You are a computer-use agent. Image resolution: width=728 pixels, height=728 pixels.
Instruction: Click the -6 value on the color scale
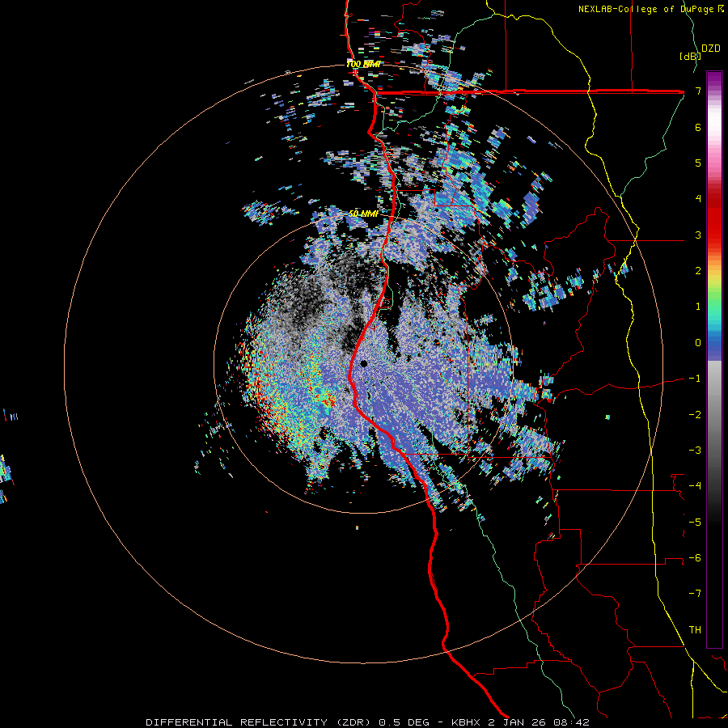[695, 558]
